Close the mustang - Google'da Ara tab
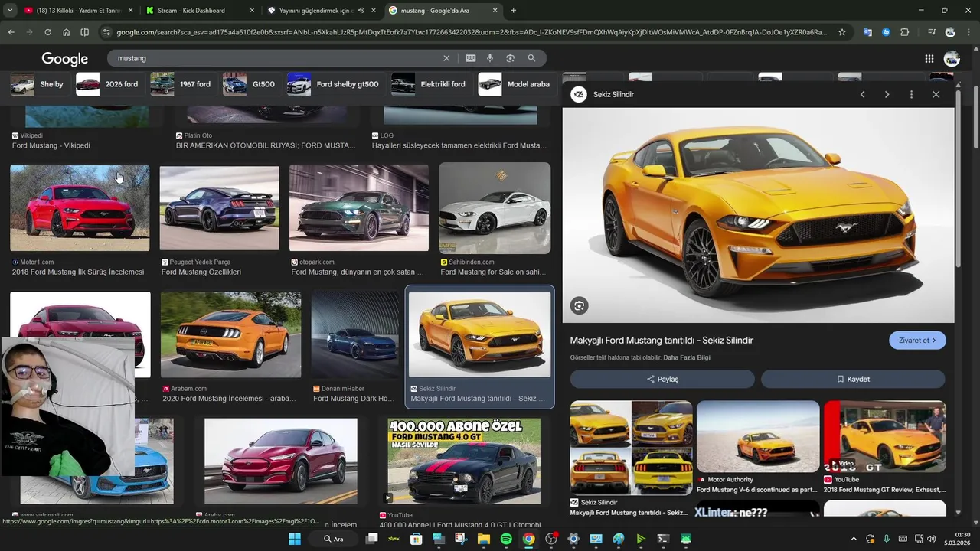Screen dimensions: 980x551 coord(495,11)
